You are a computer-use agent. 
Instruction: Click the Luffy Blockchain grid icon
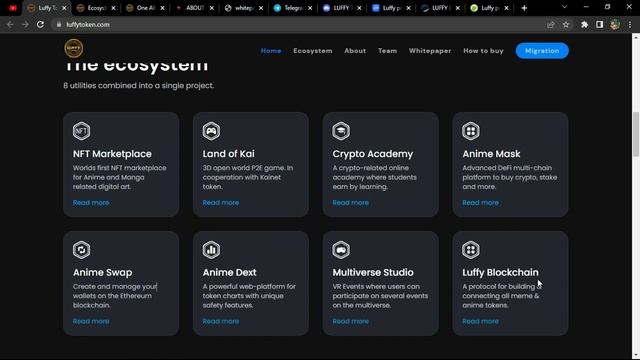coord(471,249)
